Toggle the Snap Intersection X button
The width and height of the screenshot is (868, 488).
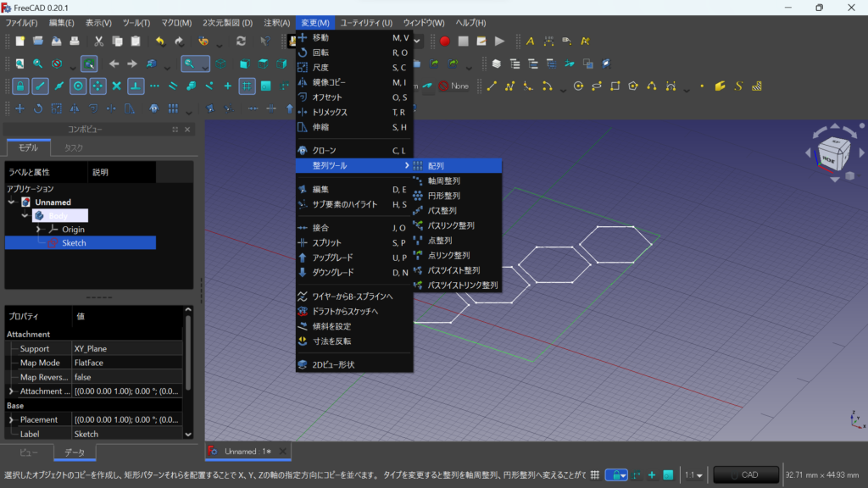pyautogui.click(x=116, y=86)
